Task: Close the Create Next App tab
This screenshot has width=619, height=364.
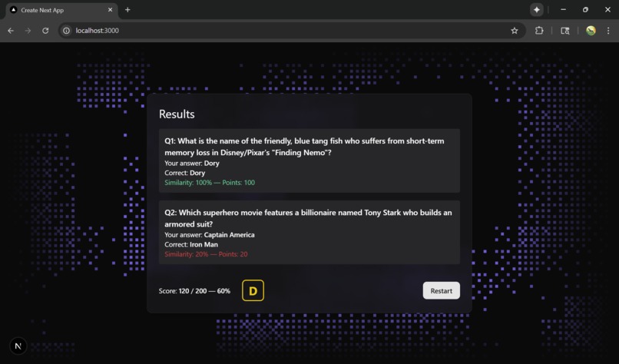Action: (x=110, y=10)
